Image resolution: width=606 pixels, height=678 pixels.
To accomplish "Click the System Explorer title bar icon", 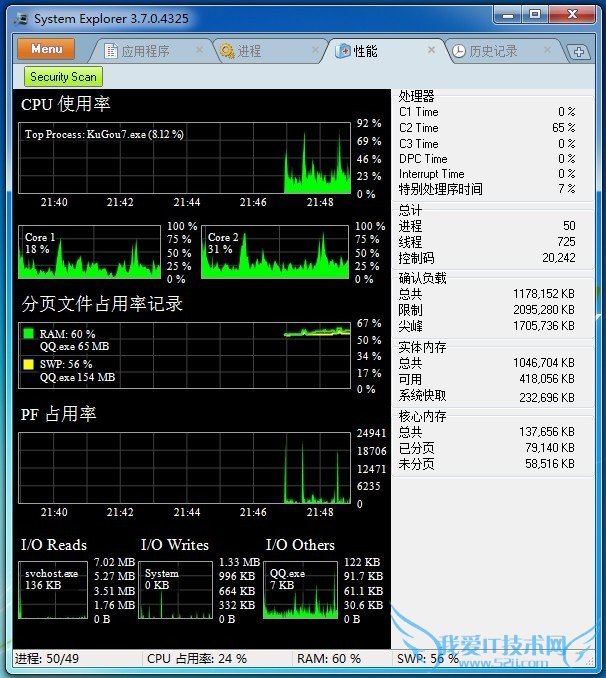I will point(21,19).
